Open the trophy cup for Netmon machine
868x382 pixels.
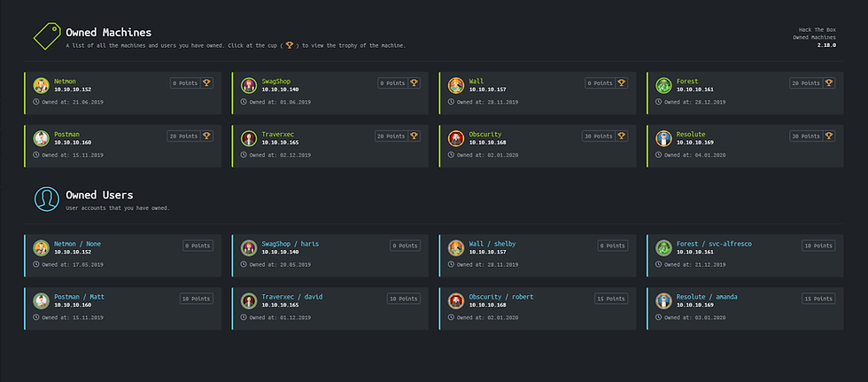[x=208, y=82]
